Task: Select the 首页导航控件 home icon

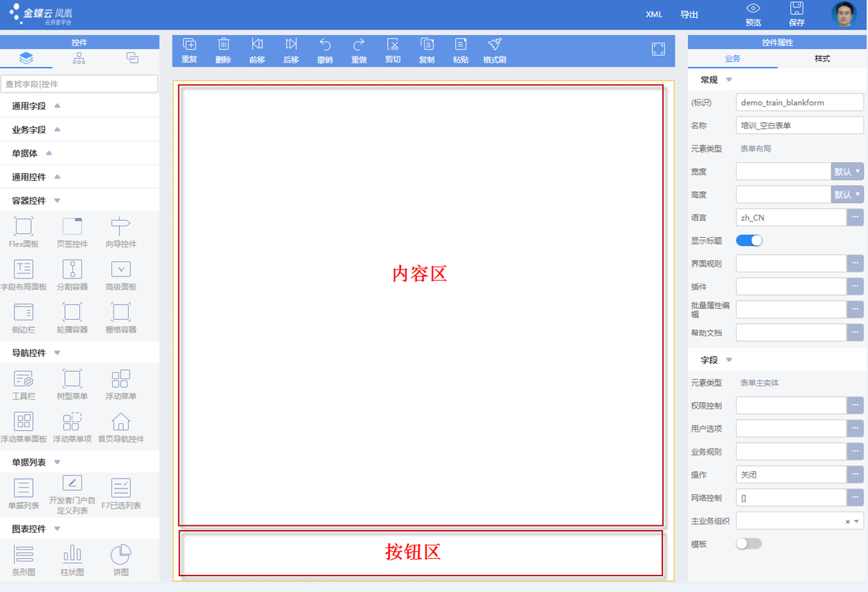Action: (120, 421)
